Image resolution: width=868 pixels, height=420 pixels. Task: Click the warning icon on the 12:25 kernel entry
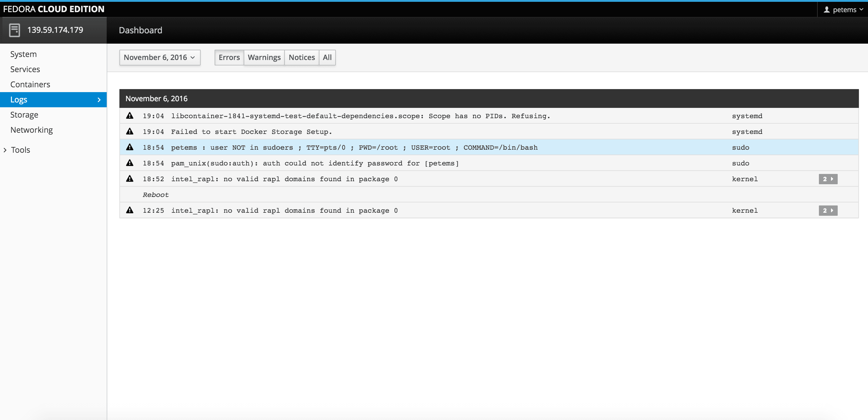pos(130,210)
